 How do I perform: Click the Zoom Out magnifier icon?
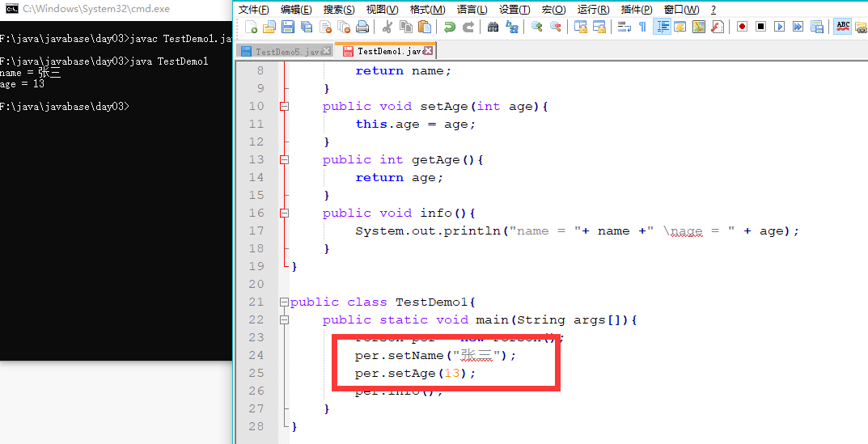point(555,27)
